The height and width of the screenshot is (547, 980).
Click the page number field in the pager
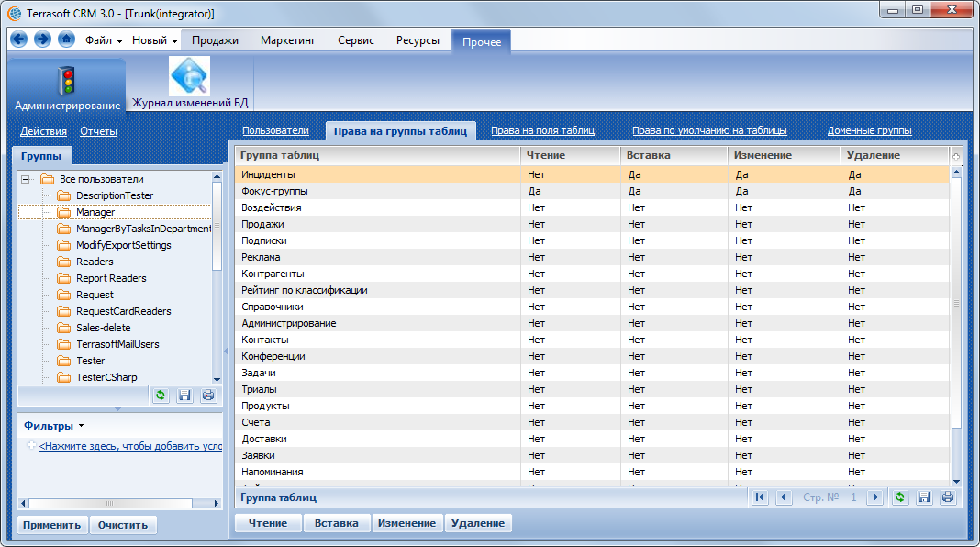pos(853,497)
